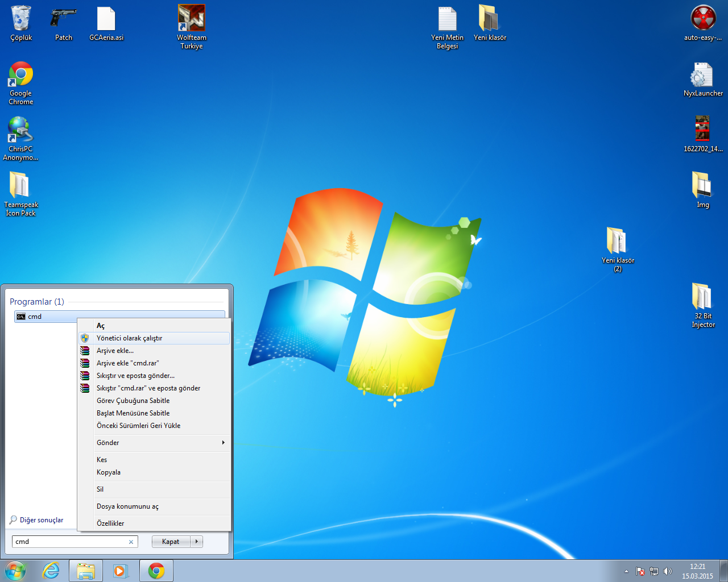
Task: Choose Sıkıştır ve eposta gönder... entry
Action: tap(154, 376)
